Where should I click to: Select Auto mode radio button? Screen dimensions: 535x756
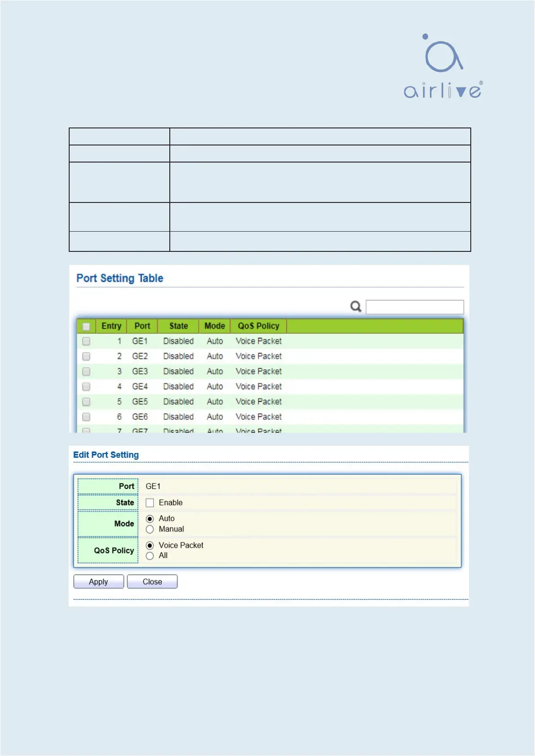pyautogui.click(x=150, y=519)
